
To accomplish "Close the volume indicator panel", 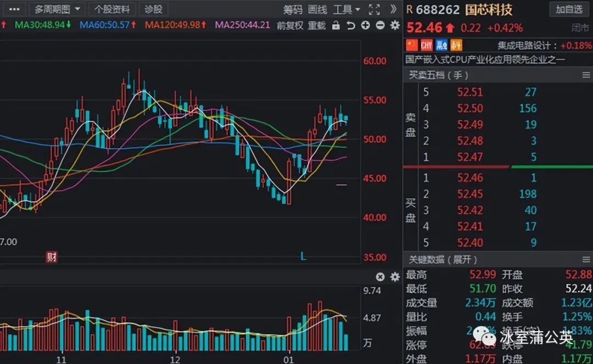I will pyautogui.click(x=380, y=277).
